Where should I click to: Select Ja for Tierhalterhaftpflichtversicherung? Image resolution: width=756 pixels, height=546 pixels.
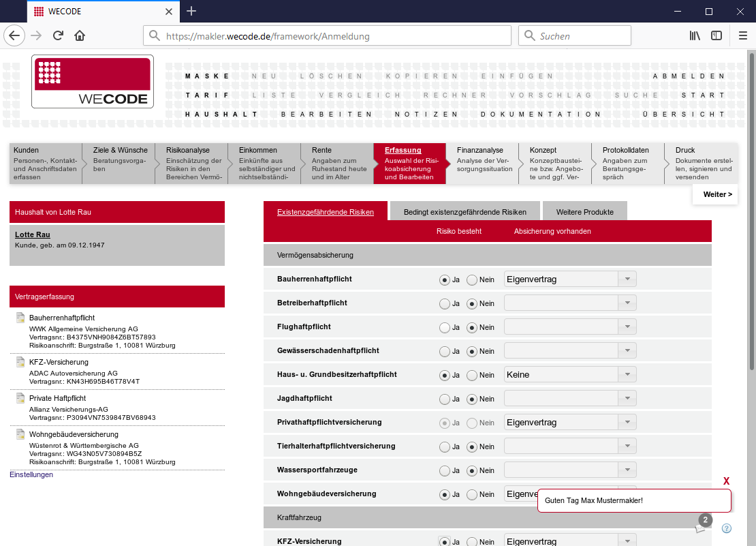tap(445, 446)
